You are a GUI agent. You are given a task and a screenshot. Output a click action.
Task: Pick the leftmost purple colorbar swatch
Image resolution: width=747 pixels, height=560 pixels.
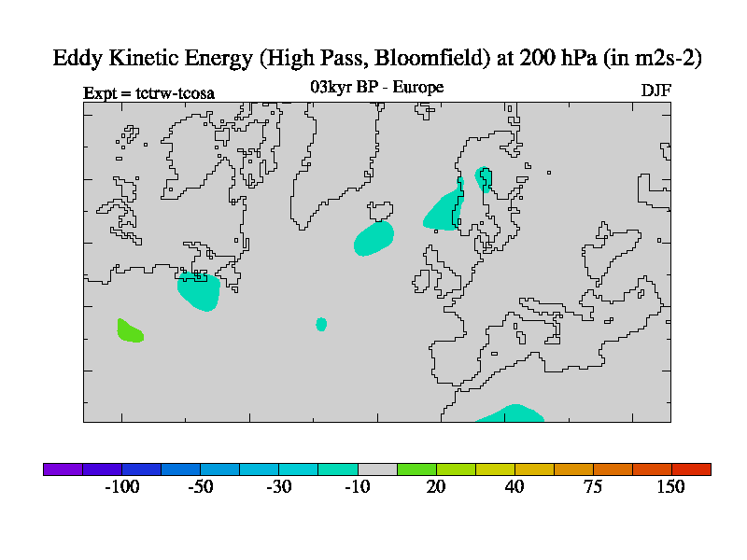[x=63, y=469]
